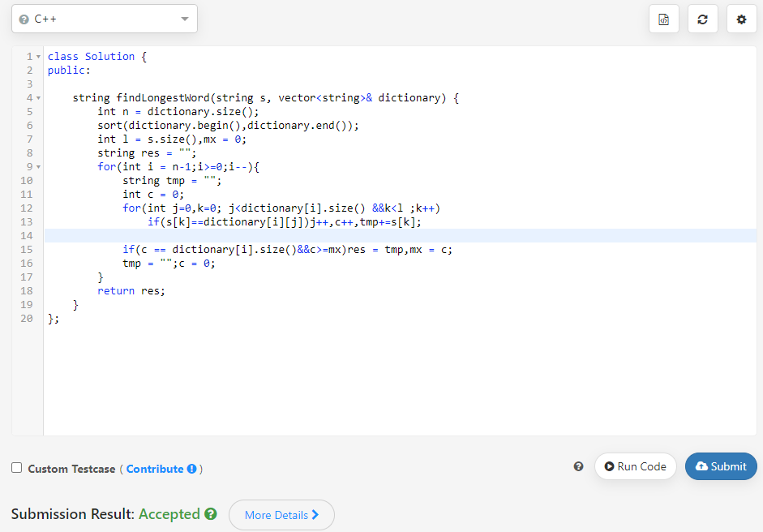Click line number 20 in the gutter
Viewport: 763px width, 532px height.
(x=27, y=319)
